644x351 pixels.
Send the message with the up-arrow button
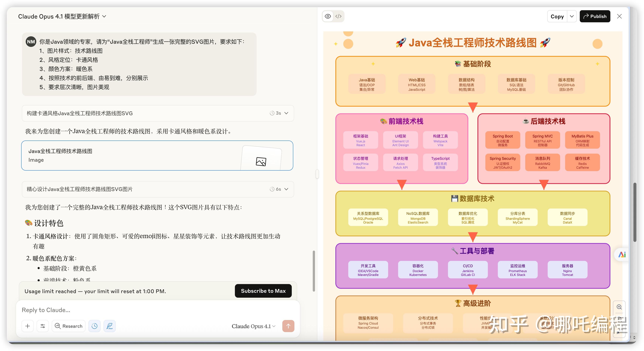[288, 326]
